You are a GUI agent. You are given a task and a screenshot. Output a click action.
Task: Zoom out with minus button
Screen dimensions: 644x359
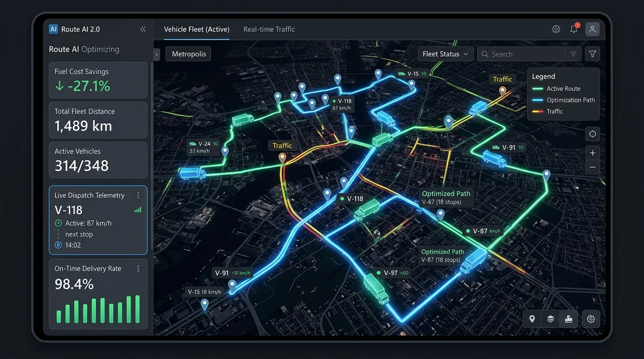pyautogui.click(x=593, y=167)
